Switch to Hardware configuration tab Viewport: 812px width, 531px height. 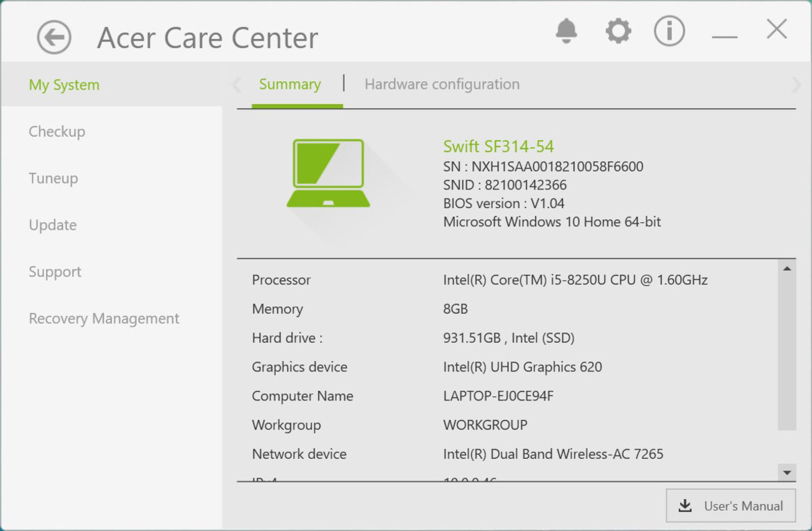442,84
